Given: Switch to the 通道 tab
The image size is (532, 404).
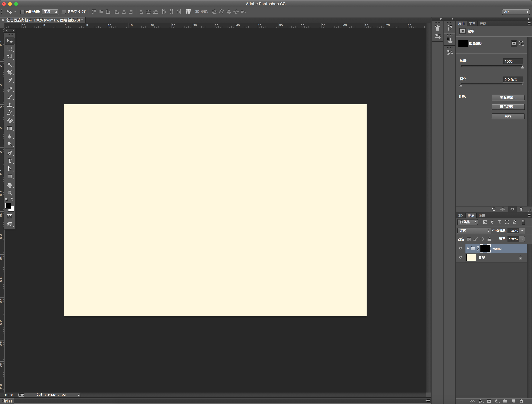Looking at the screenshot, I should (x=481, y=215).
